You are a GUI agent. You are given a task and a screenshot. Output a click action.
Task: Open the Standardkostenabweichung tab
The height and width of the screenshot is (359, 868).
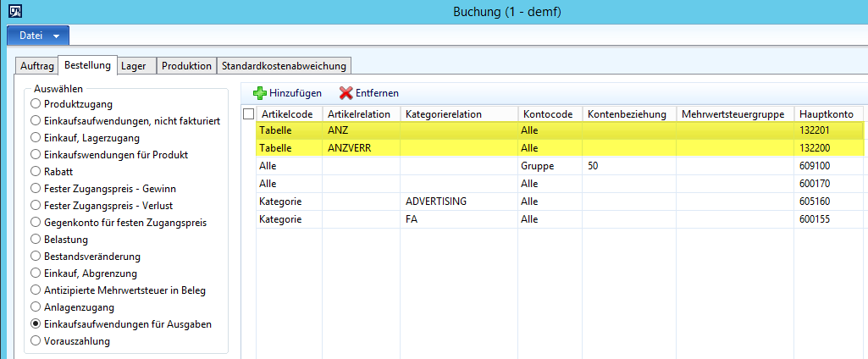(x=284, y=66)
